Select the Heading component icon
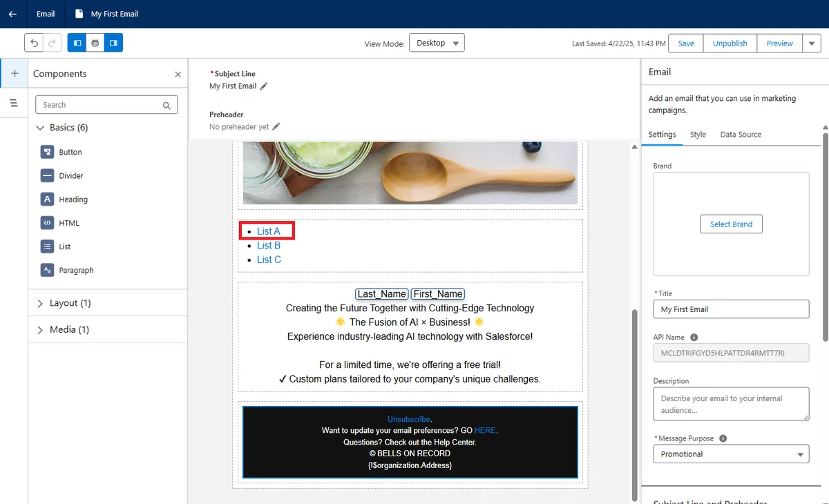The width and height of the screenshot is (829, 504). point(47,200)
